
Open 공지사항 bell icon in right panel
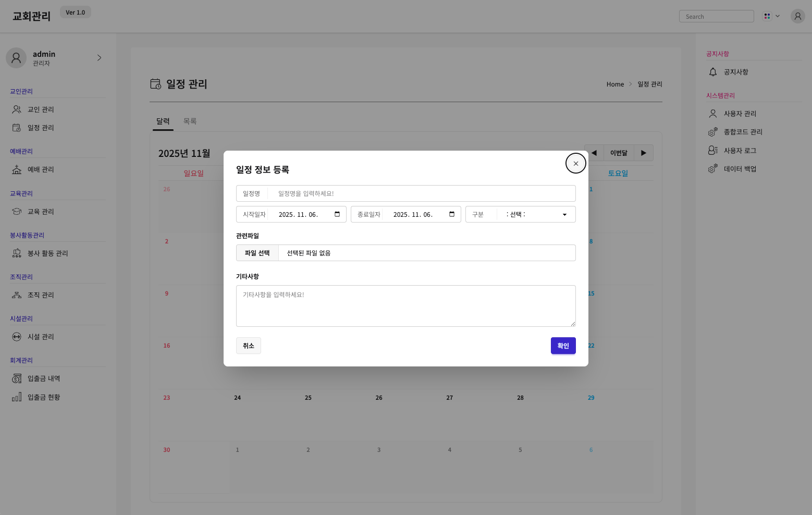coord(713,72)
